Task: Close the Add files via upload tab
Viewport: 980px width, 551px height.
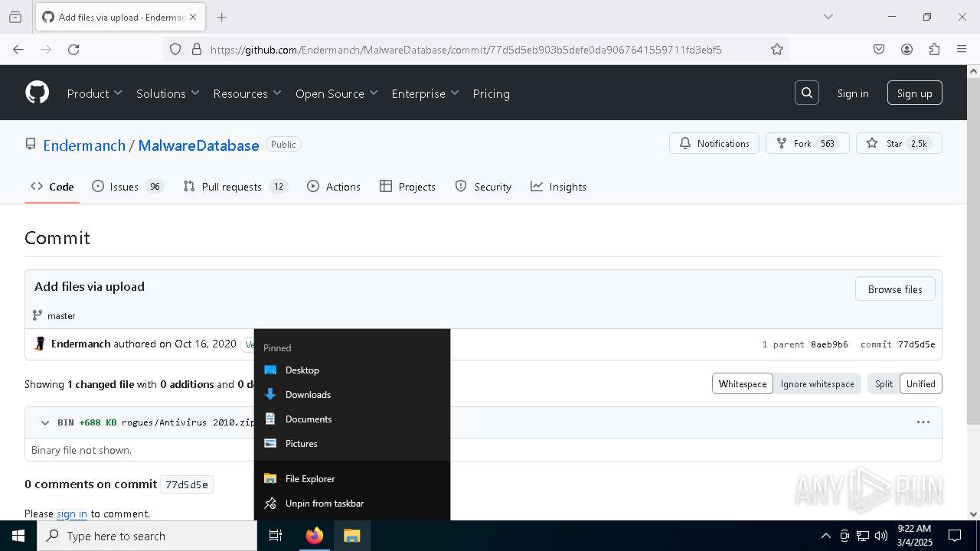Action: (193, 17)
